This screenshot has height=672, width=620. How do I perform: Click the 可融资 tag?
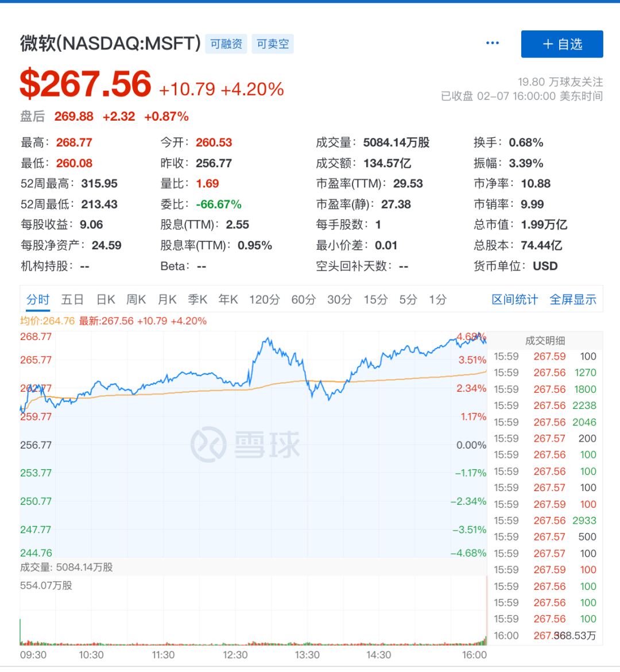(226, 44)
